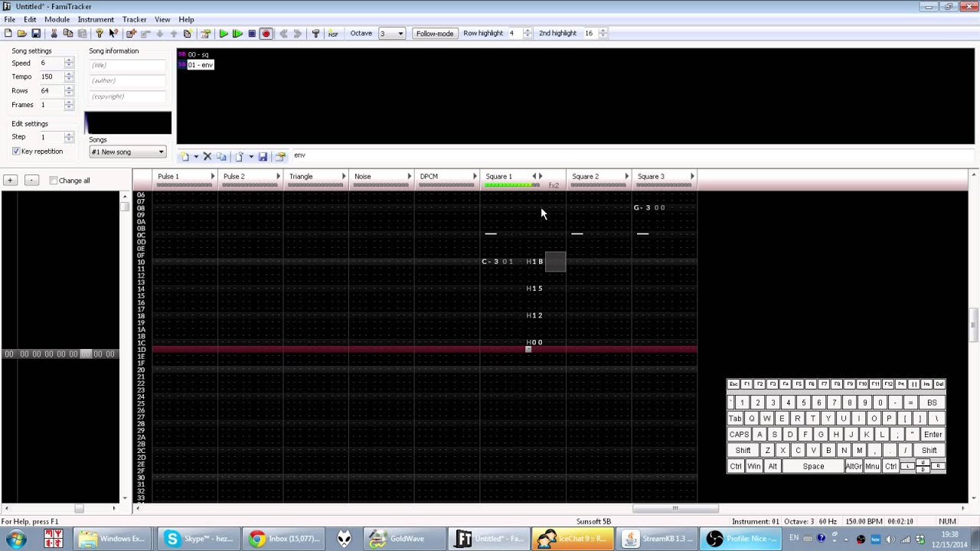Screen dimensions: 980x551
Task: Open the View menu
Action: tap(163, 19)
